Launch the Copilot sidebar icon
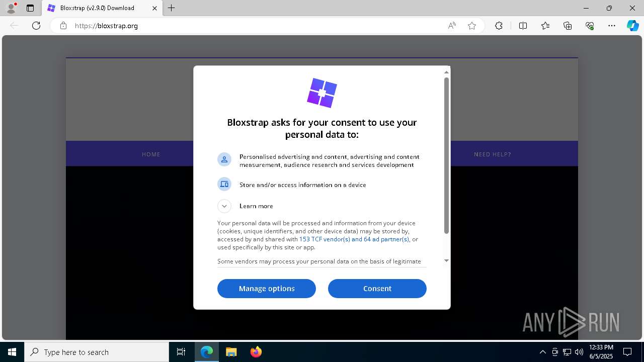This screenshot has width=644, height=362. pos(632,26)
